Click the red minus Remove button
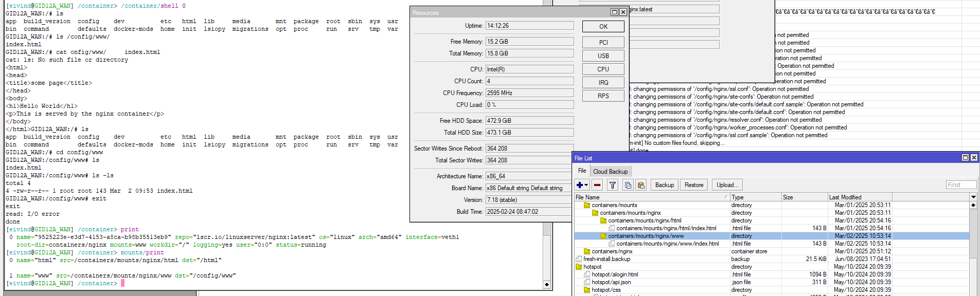Image resolution: width=980 pixels, height=296 pixels. click(x=597, y=185)
